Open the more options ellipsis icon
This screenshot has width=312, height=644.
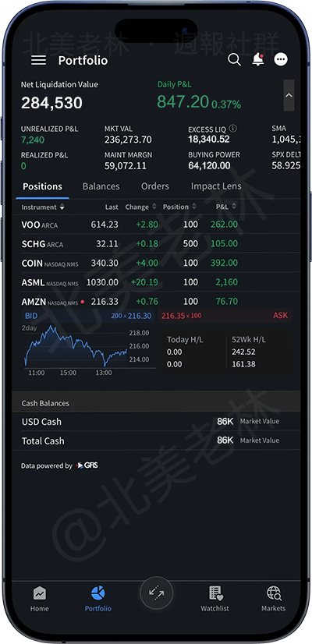281,59
